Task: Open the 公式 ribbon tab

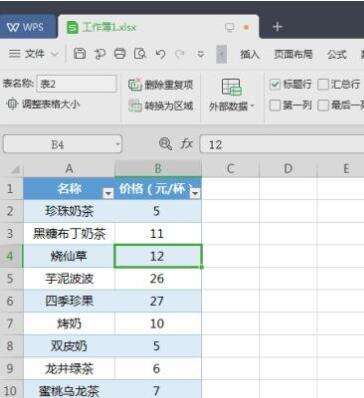Action: tap(337, 54)
